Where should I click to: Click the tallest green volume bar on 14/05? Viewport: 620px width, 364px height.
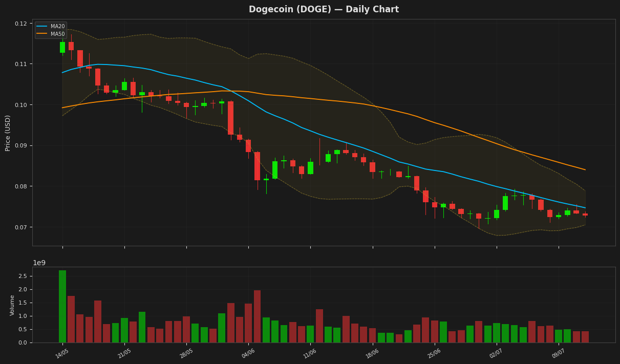[x=62, y=306]
